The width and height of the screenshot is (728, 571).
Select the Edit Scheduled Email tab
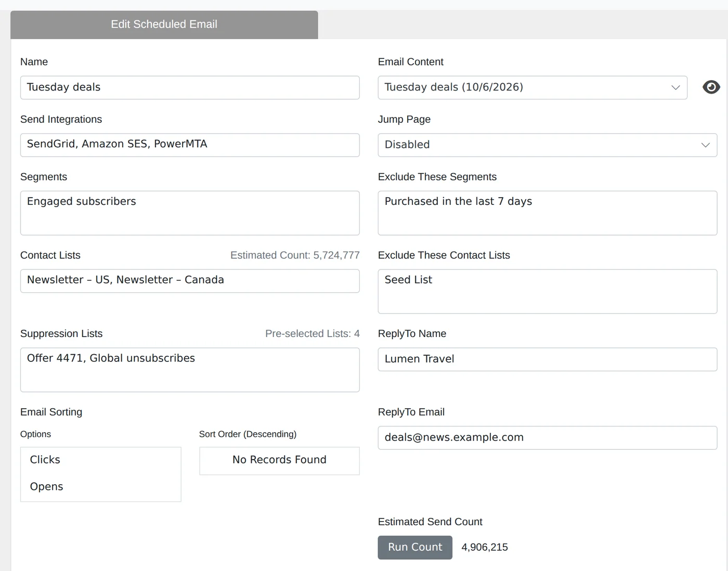[164, 24]
